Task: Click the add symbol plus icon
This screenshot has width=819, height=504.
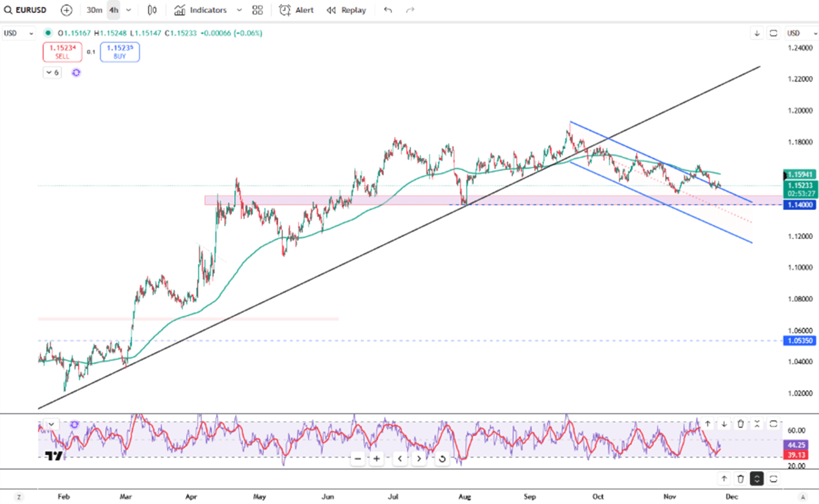Action: tap(66, 10)
